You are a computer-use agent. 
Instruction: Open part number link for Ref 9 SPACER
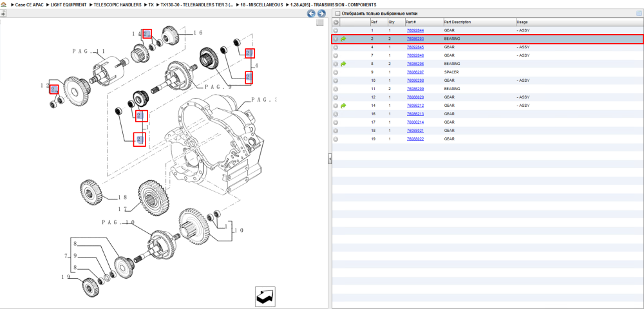pyautogui.click(x=415, y=72)
